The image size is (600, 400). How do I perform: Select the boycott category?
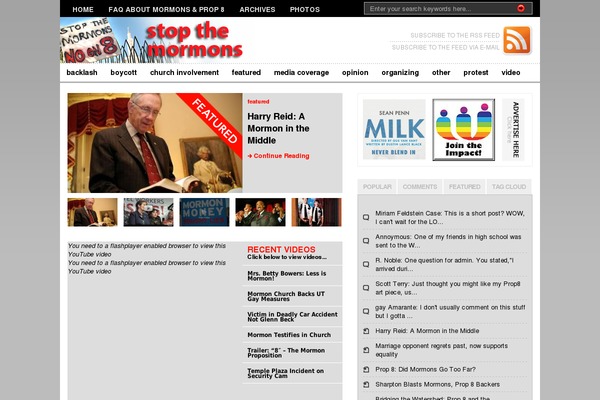pyautogui.click(x=124, y=72)
